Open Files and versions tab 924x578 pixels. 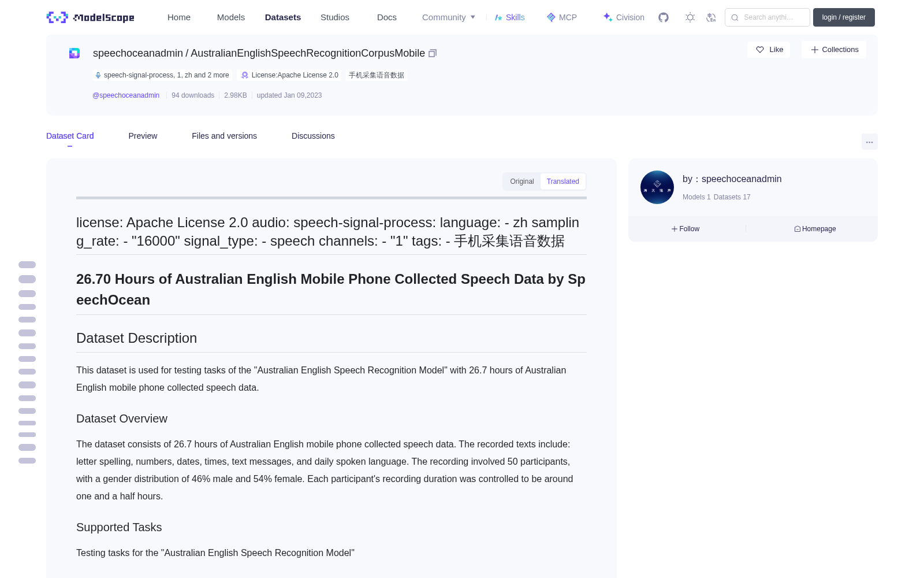click(224, 136)
